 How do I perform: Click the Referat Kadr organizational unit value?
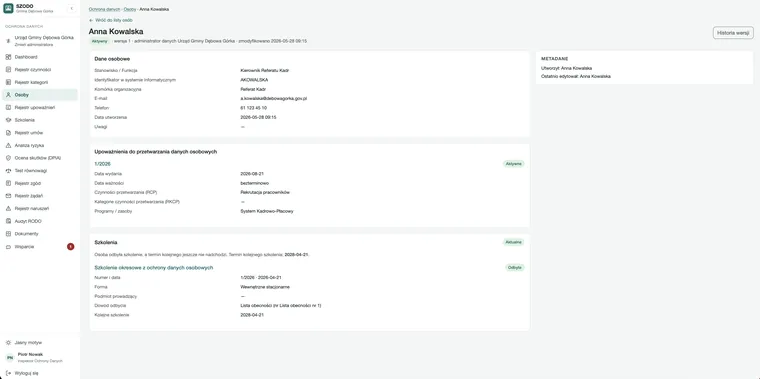tap(253, 89)
